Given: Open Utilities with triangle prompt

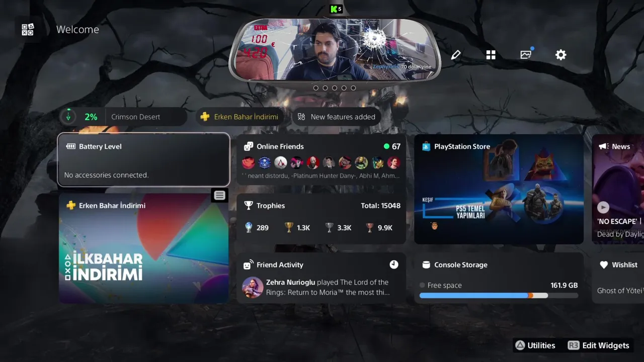Looking at the screenshot, I should point(535,345).
